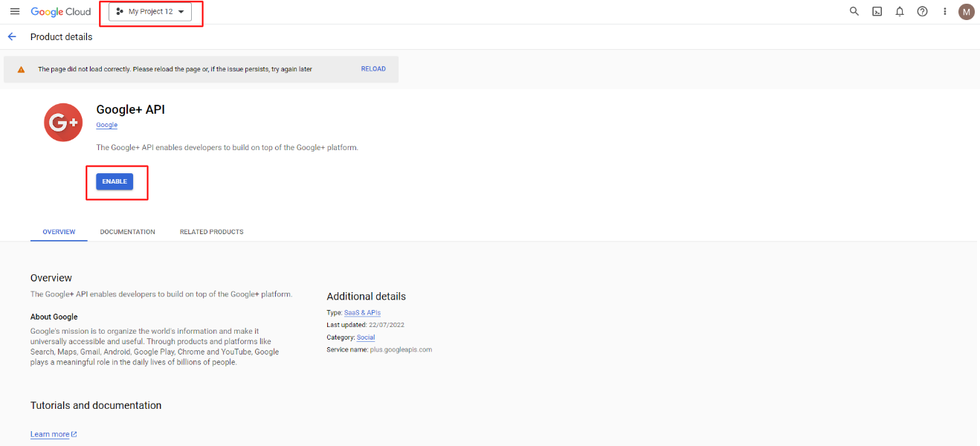The width and height of the screenshot is (980, 446).
Task: Click the Google+ API logo
Action: click(x=63, y=122)
